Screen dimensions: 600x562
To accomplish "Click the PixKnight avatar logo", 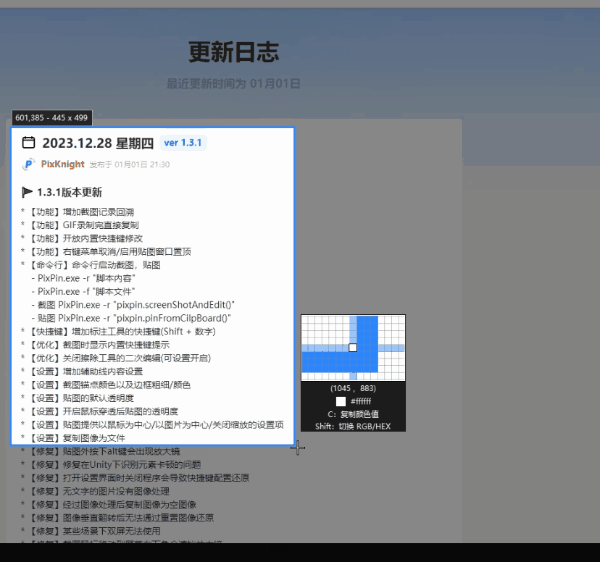I will pyautogui.click(x=29, y=164).
